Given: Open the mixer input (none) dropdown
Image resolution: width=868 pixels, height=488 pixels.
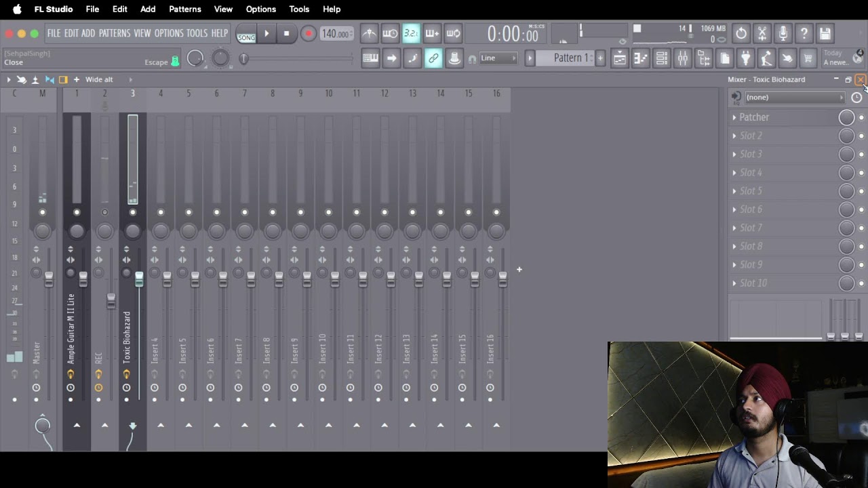Looking at the screenshot, I should [794, 98].
